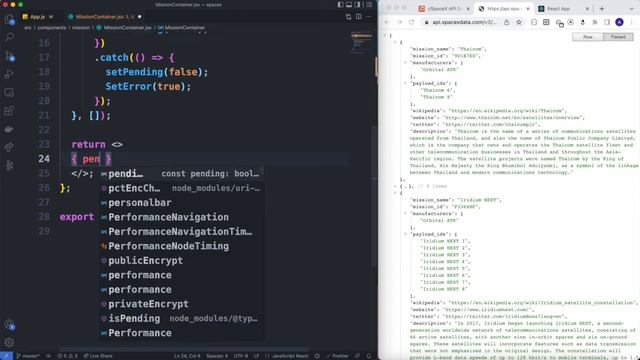This screenshot has height=360, width=640.
Task: Open the editor More Actions ellipsis
Action: (x=369, y=17)
